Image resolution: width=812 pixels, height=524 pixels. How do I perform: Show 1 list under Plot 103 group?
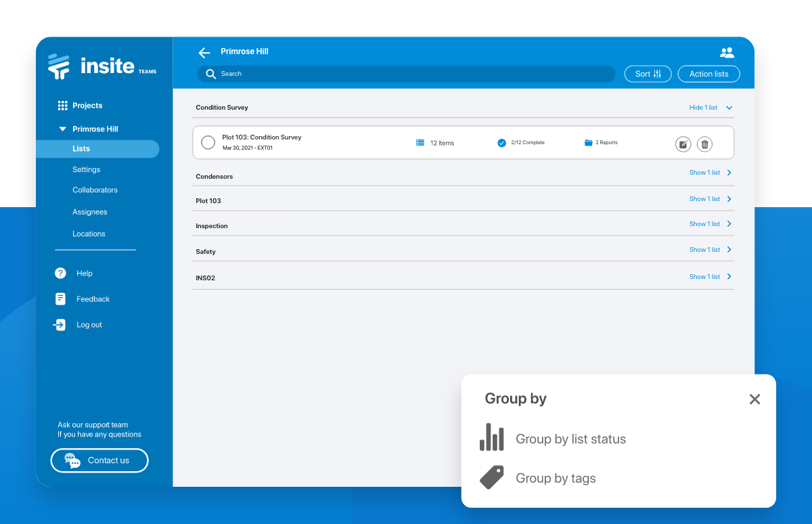(711, 199)
